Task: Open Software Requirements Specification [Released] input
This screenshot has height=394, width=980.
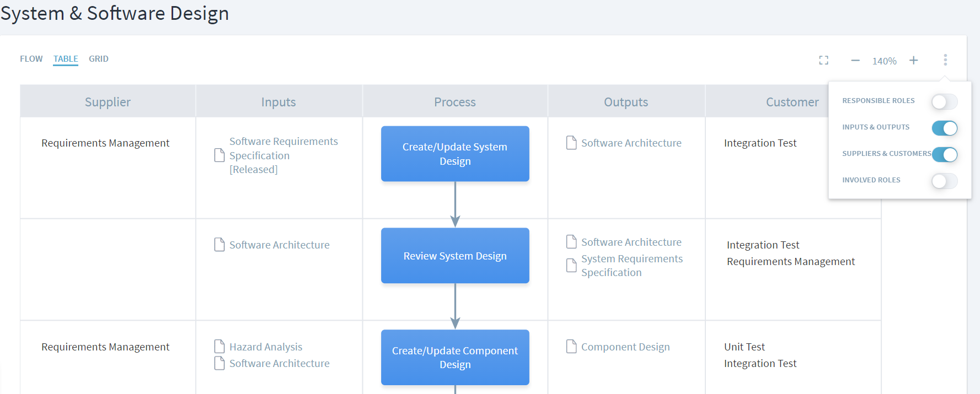Action: pyautogui.click(x=283, y=155)
